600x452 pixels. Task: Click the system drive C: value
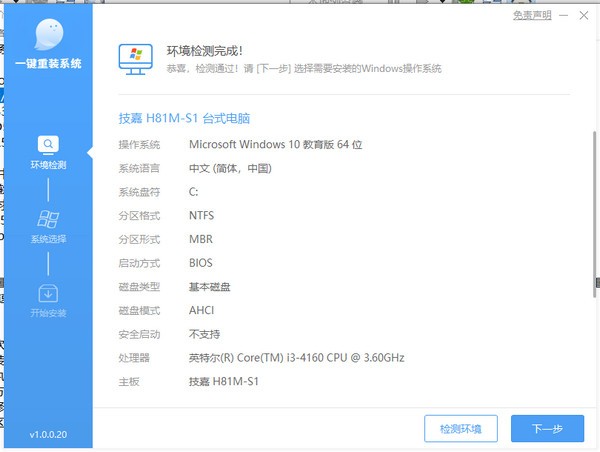pyautogui.click(x=194, y=192)
